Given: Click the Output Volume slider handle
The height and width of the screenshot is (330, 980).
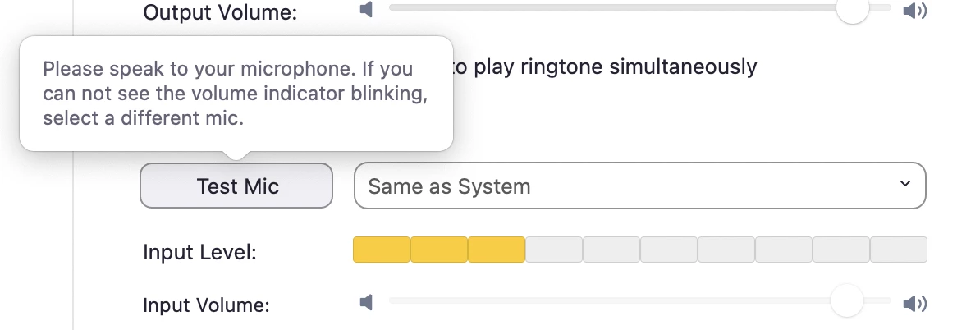Looking at the screenshot, I should coord(853,9).
